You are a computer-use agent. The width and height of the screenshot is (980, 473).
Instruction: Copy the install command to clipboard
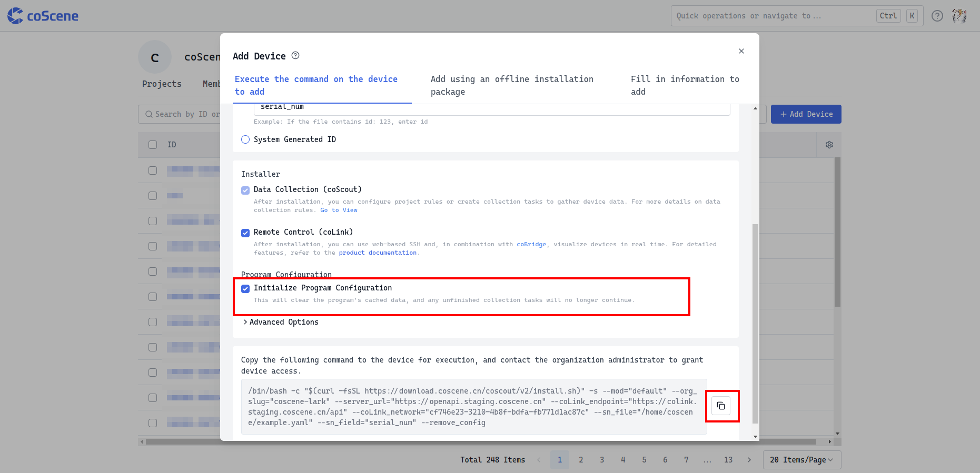pos(721,406)
